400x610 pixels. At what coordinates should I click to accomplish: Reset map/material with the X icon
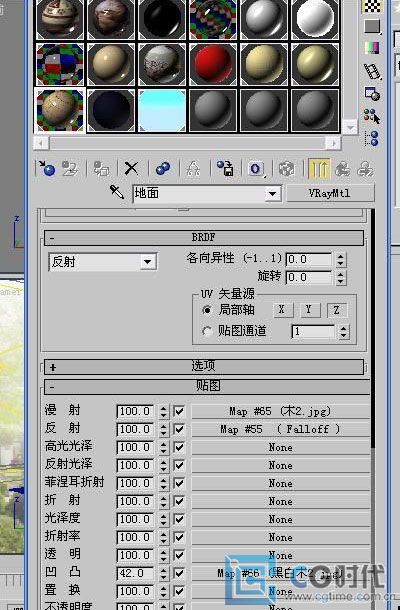(x=132, y=168)
